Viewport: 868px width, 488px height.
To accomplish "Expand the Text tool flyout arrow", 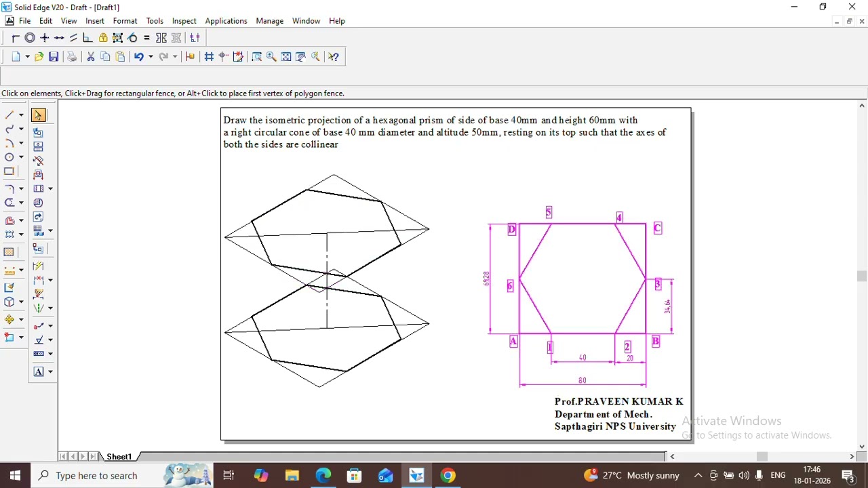I will 50,371.
